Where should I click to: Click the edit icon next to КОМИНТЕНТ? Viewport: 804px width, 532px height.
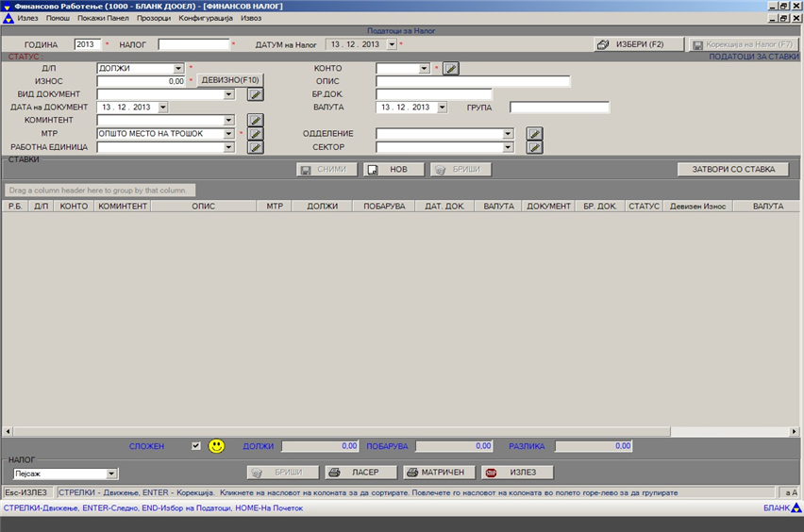pyautogui.click(x=255, y=121)
